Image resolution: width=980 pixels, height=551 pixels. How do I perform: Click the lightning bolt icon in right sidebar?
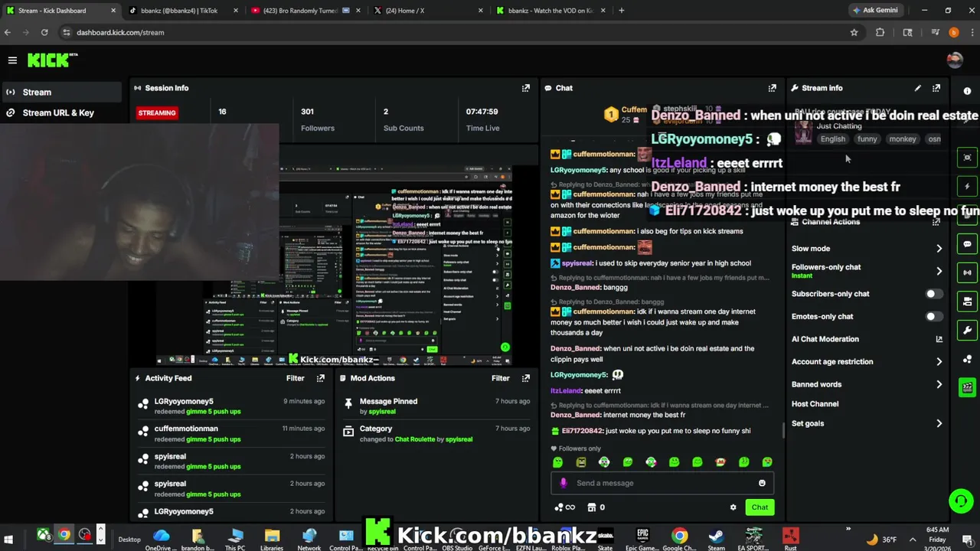pyautogui.click(x=967, y=186)
